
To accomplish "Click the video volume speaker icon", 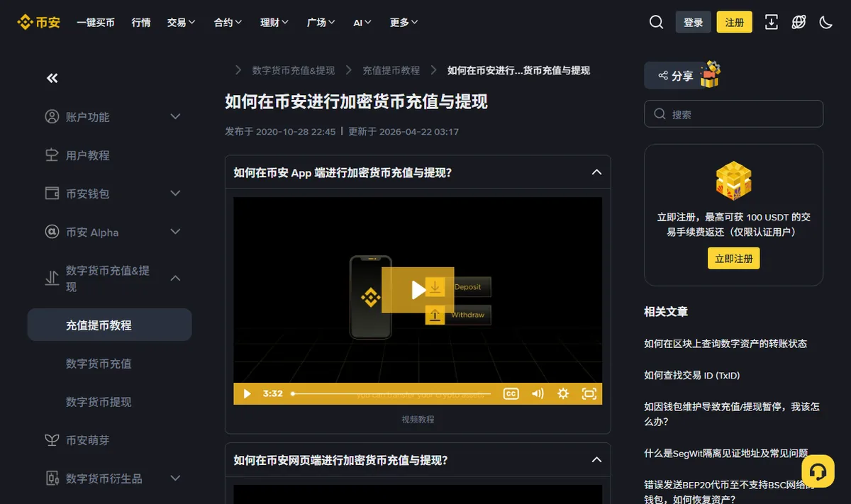I will point(538,393).
